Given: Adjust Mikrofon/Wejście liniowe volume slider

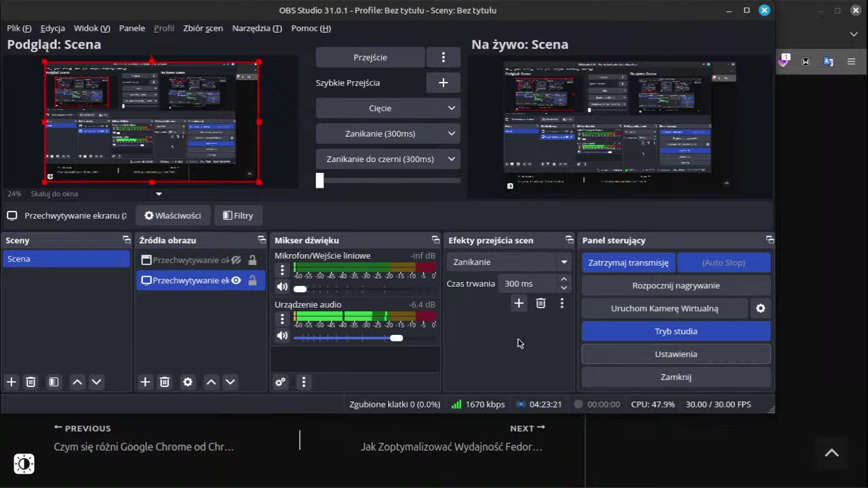Looking at the screenshot, I should (365, 288).
